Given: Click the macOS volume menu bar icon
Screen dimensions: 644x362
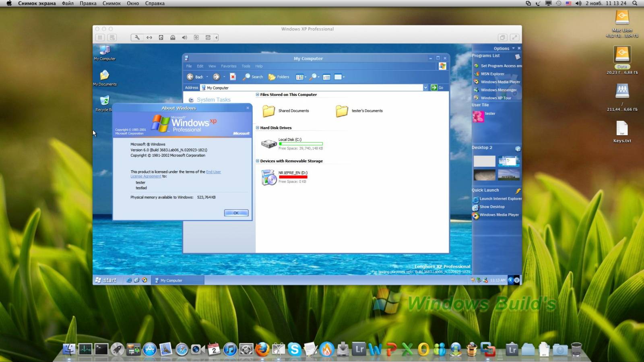Looking at the screenshot, I should point(578,3).
